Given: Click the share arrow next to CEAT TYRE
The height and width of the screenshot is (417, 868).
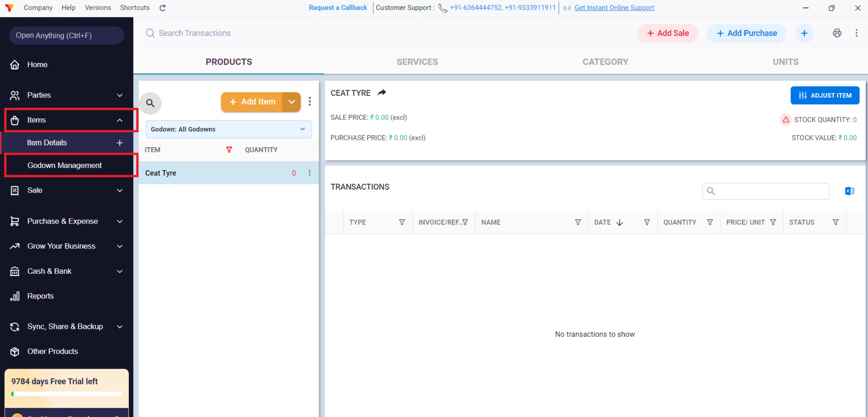Looking at the screenshot, I should pos(382,93).
